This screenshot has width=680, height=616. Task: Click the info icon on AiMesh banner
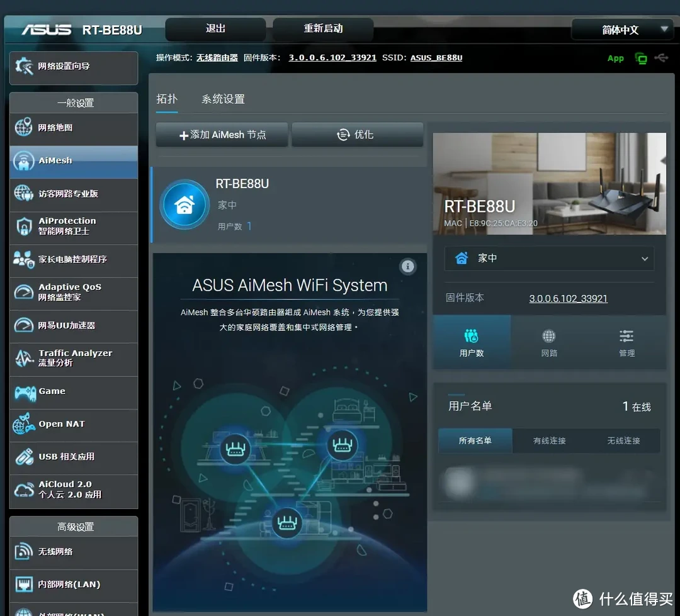[407, 266]
